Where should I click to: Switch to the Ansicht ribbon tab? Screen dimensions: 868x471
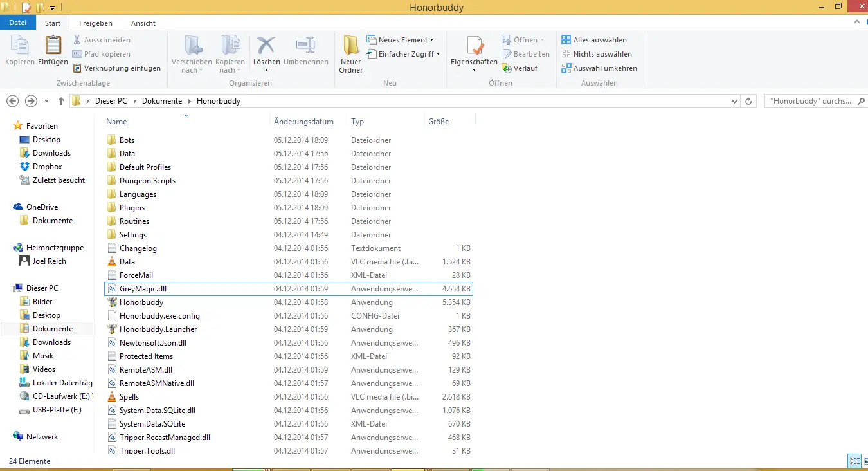point(143,23)
